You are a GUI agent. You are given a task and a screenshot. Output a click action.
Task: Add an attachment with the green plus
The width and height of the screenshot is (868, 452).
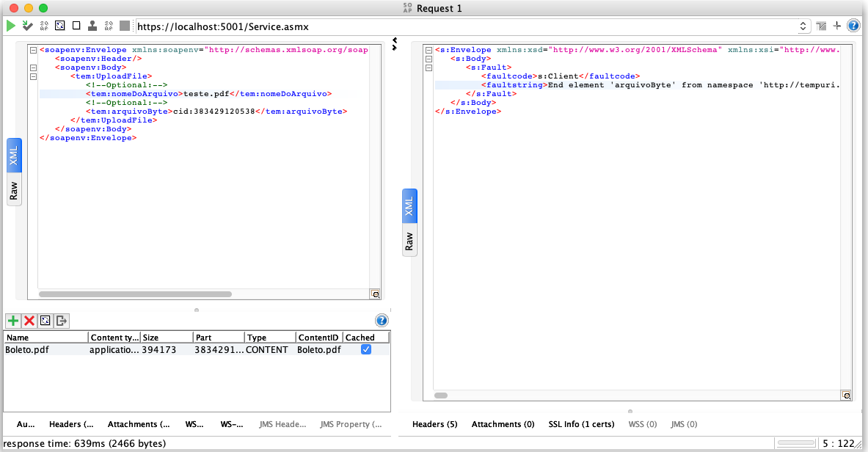[12, 320]
